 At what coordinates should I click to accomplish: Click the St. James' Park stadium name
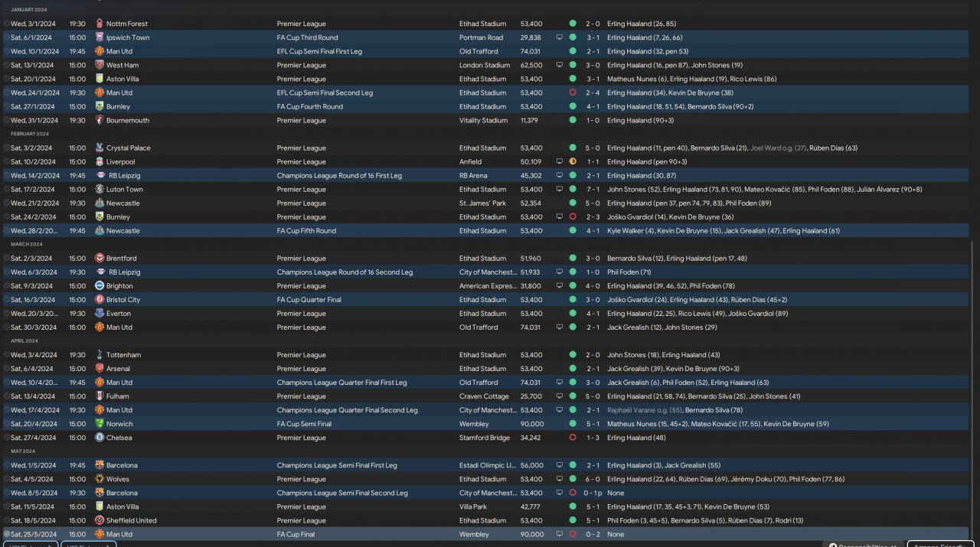pyautogui.click(x=482, y=203)
